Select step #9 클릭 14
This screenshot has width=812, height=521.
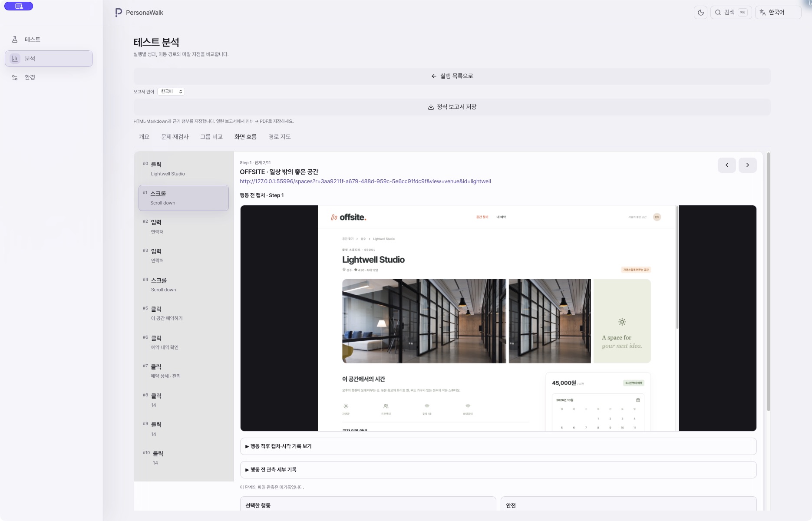click(x=184, y=429)
